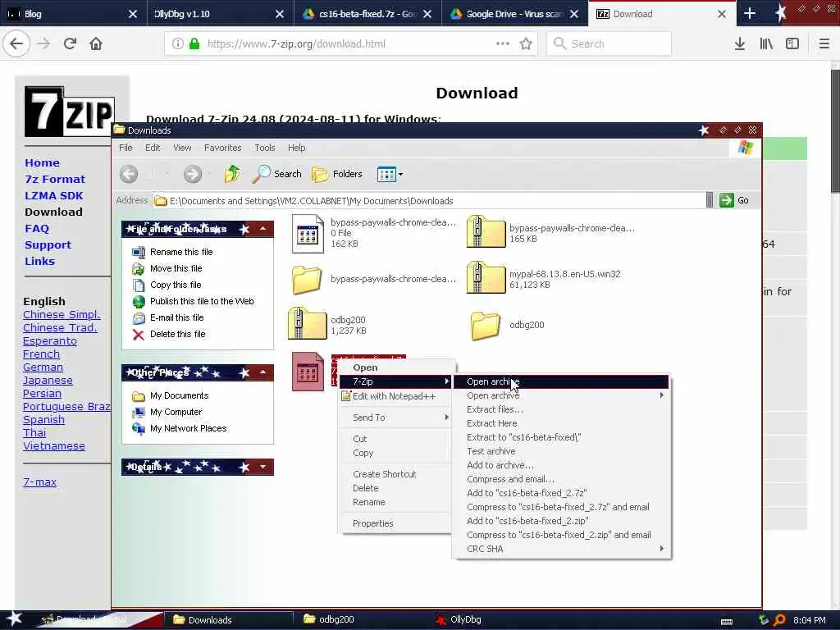Click the taskbar clock showing 8:04 PM
The width and height of the screenshot is (840, 630).
(809, 620)
